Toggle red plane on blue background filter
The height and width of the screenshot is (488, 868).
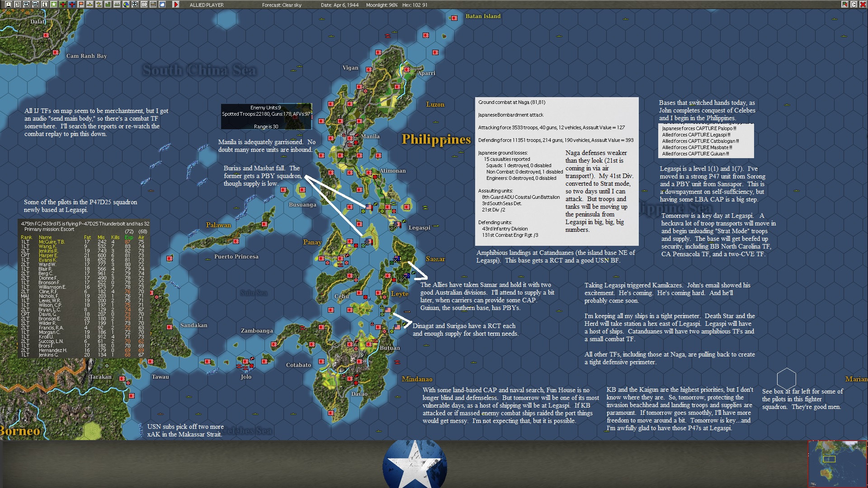click(72, 5)
